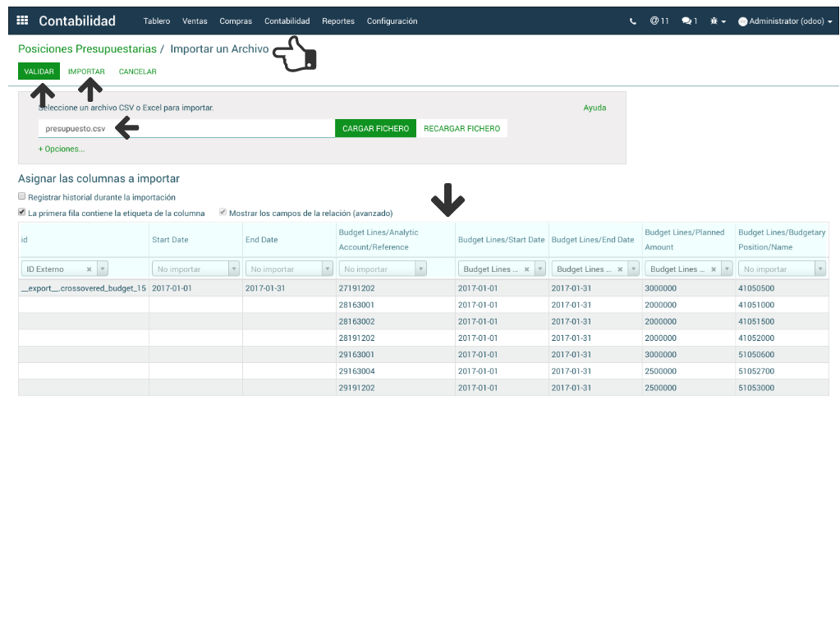Click the Validar button
Screen dimensions: 840x630
point(39,71)
